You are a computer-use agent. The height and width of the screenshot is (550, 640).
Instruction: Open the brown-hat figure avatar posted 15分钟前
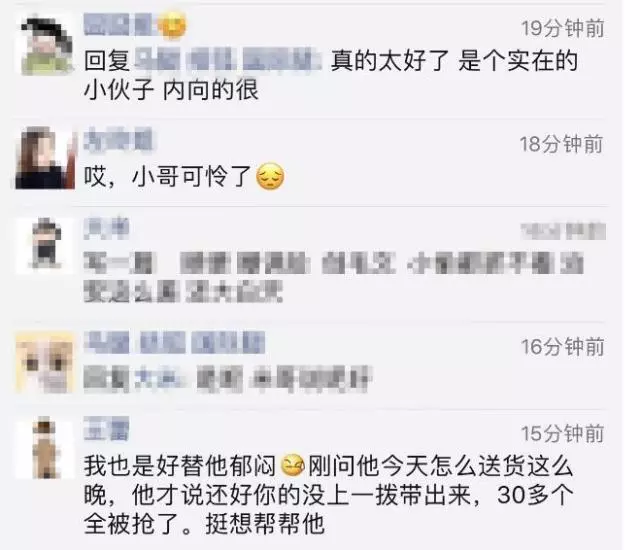tap(45, 448)
